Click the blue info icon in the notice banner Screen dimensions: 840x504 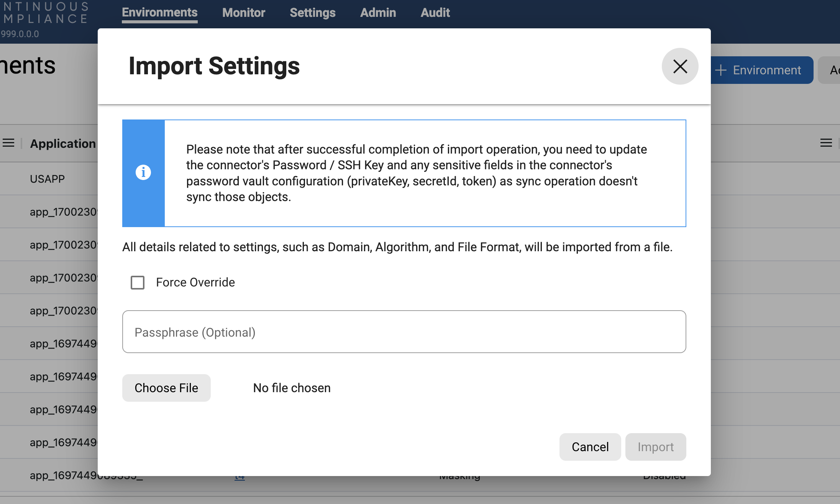(143, 172)
